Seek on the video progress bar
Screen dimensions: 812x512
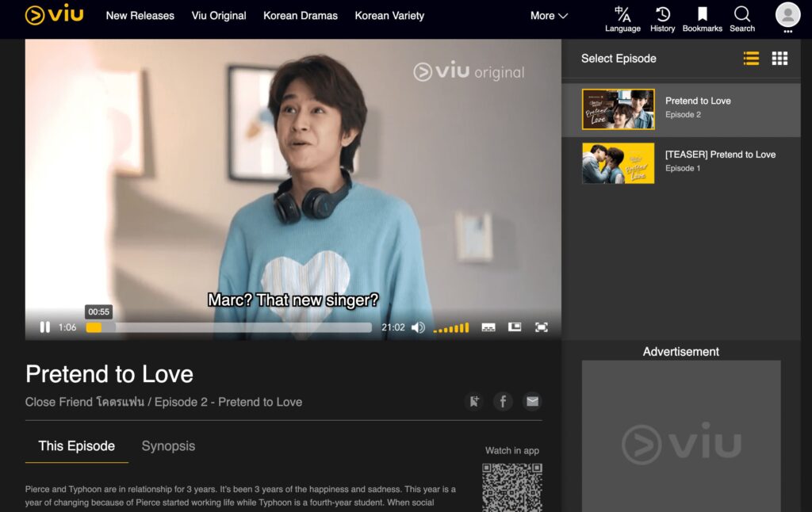tap(228, 327)
